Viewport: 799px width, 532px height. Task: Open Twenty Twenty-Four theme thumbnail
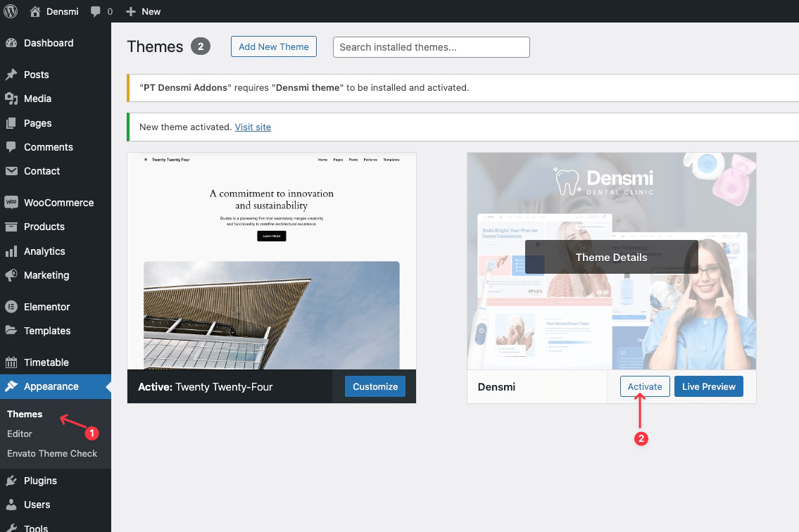(271, 261)
